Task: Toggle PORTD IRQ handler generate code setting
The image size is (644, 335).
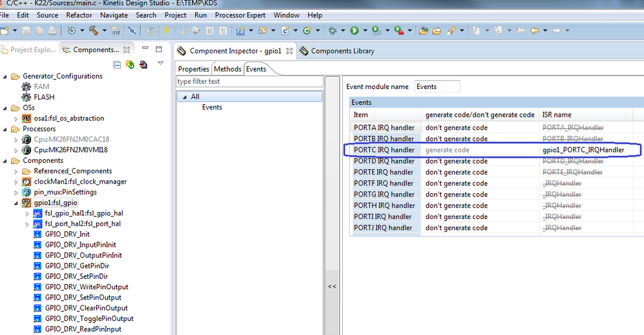Action: pos(480,161)
